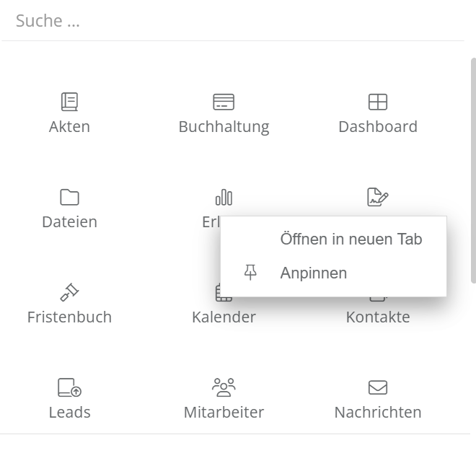Select the Dateien folder icon
The image size is (476, 453).
[69, 197]
